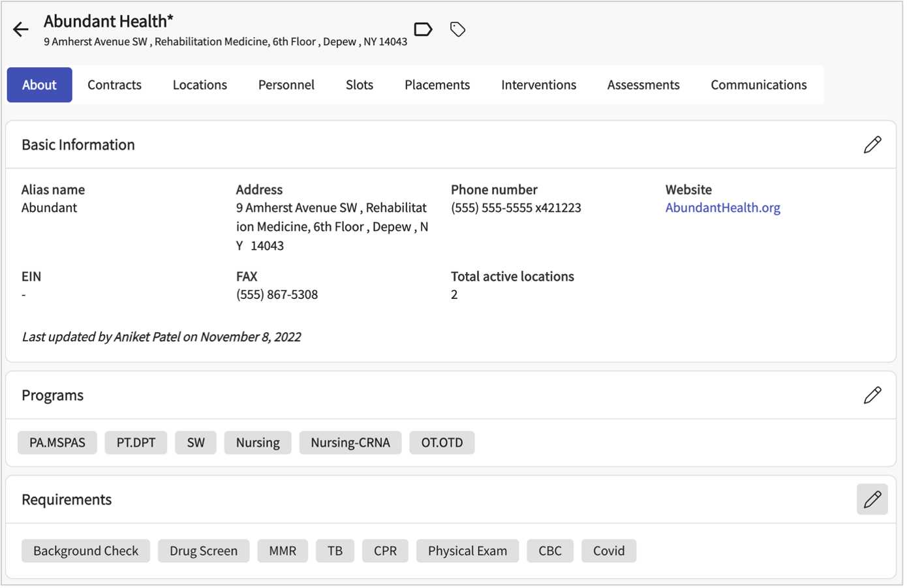Open the Slots tab
The image size is (907, 588).
[359, 85]
